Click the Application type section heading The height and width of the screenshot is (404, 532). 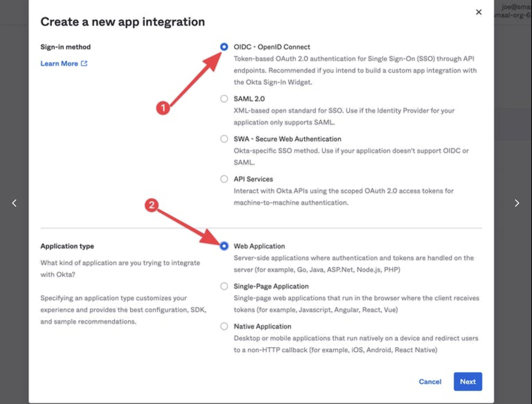click(67, 246)
